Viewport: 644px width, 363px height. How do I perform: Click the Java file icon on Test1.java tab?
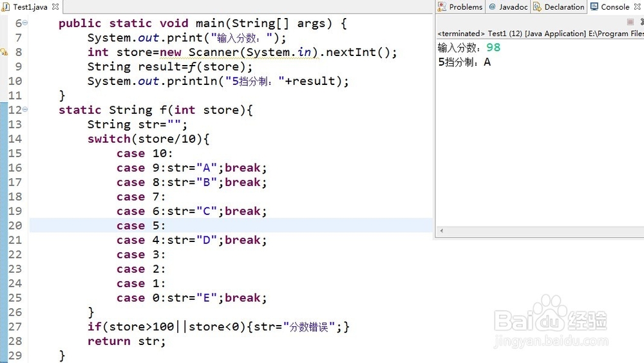(x=6, y=7)
